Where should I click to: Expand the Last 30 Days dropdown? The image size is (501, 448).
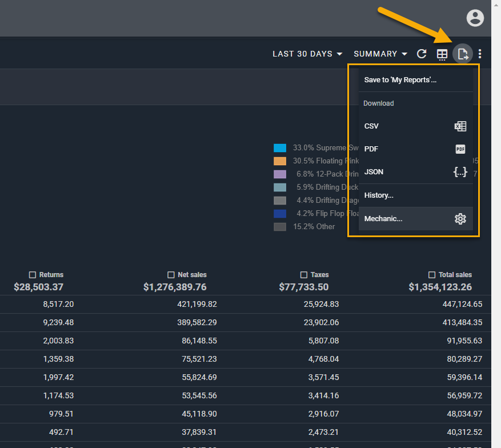(307, 54)
